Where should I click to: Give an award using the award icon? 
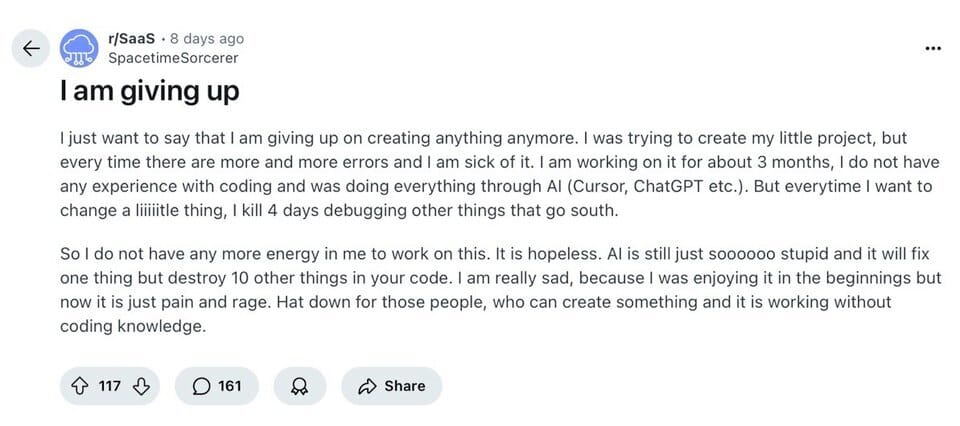click(x=300, y=386)
